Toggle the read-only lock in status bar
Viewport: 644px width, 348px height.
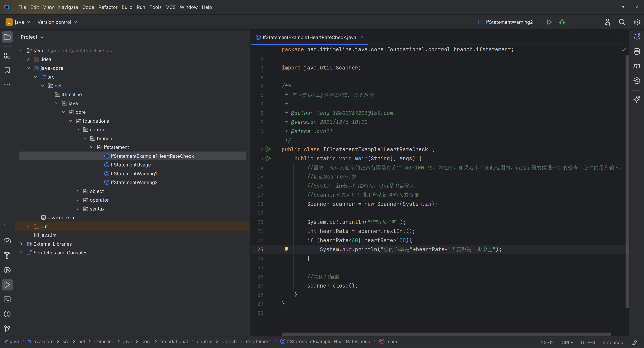(x=634, y=342)
